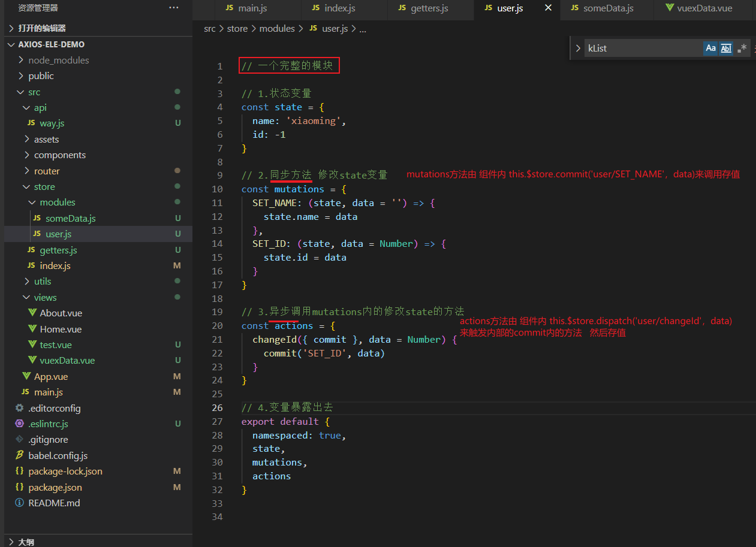Viewport: 756px width, 547px height.
Task: Open package.json file
Action: 98,487
